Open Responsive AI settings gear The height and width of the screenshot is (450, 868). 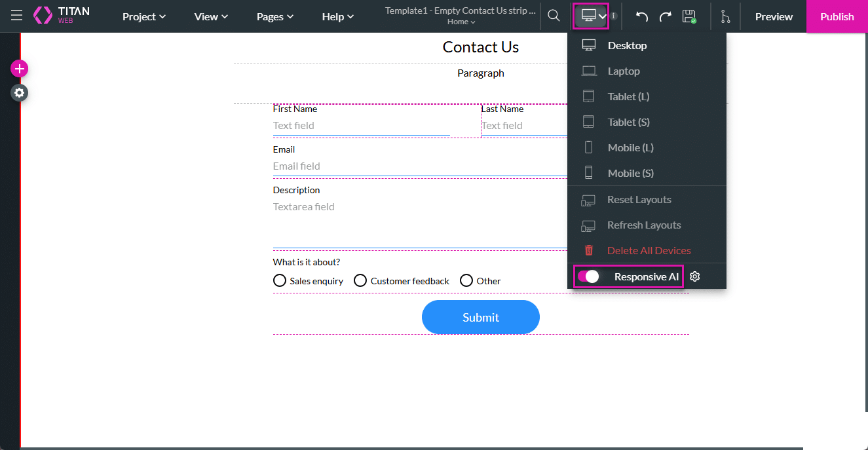tap(695, 277)
